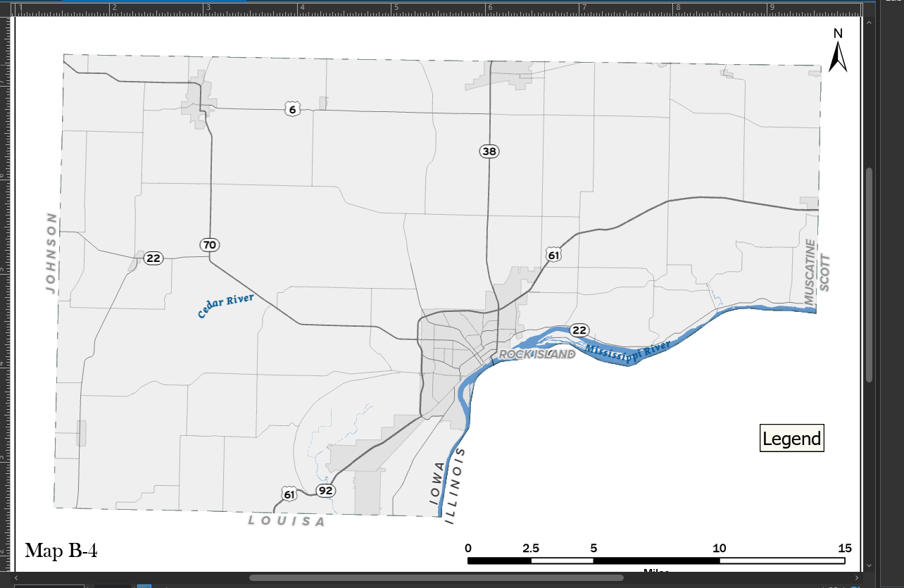Click the Route 70 shield marker

click(x=208, y=244)
